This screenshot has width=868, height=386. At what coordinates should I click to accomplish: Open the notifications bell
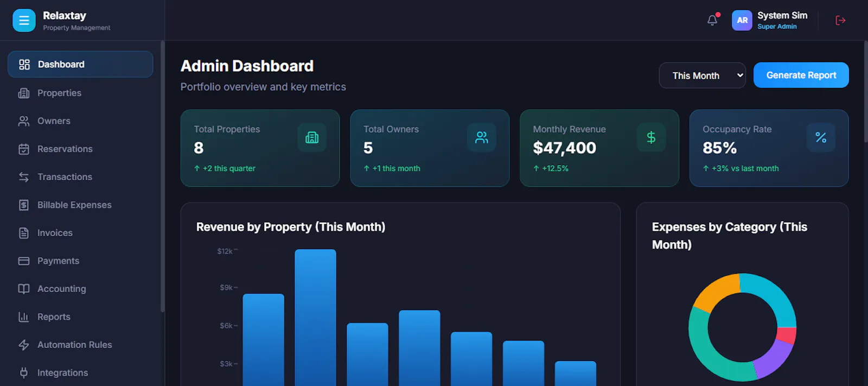coord(712,20)
